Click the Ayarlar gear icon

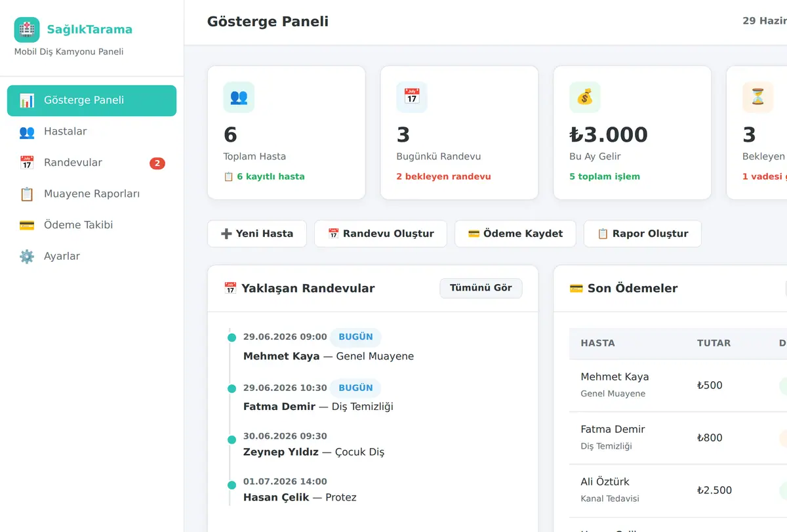click(x=27, y=256)
